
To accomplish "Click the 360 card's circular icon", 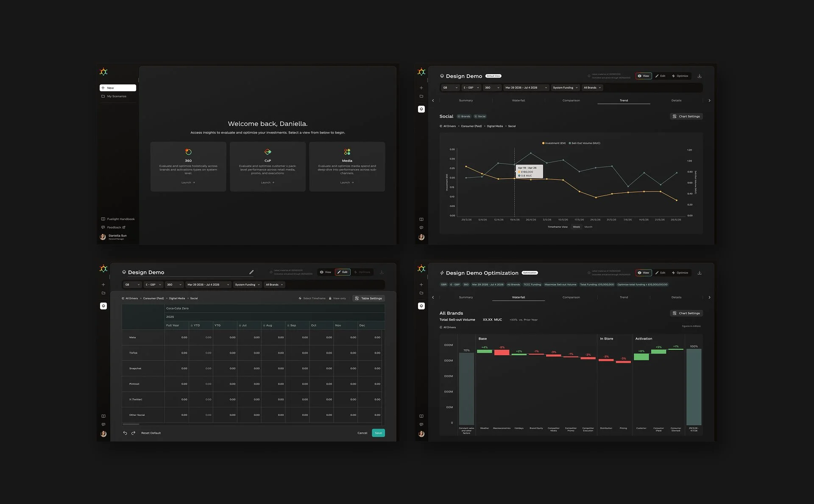I will coord(188,152).
